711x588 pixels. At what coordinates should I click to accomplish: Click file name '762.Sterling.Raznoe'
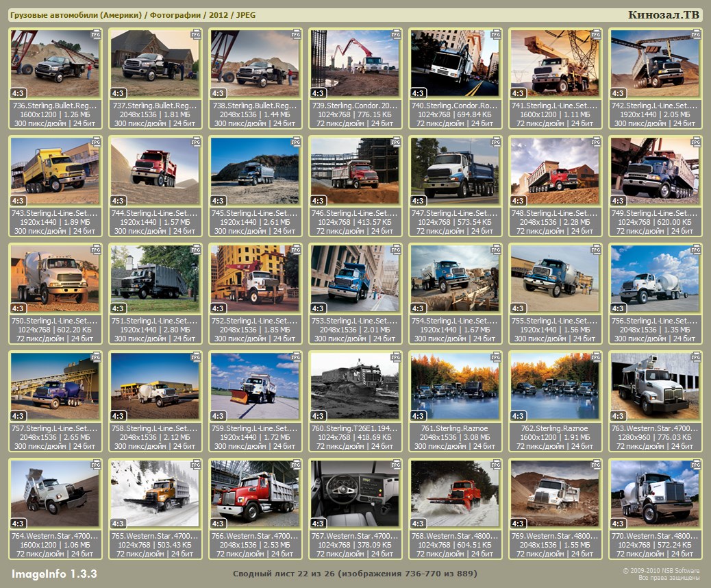pyautogui.click(x=555, y=428)
